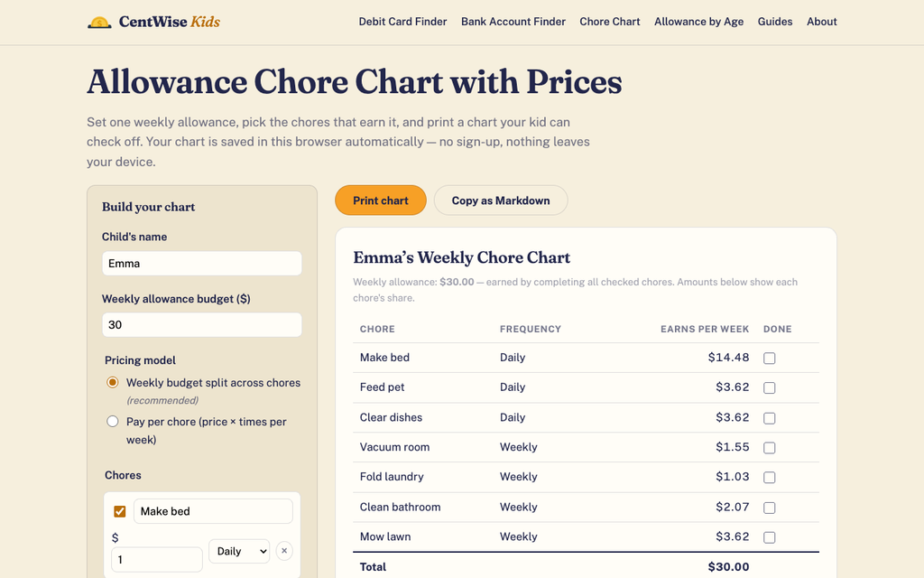Click the Print chart button

coord(381,200)
